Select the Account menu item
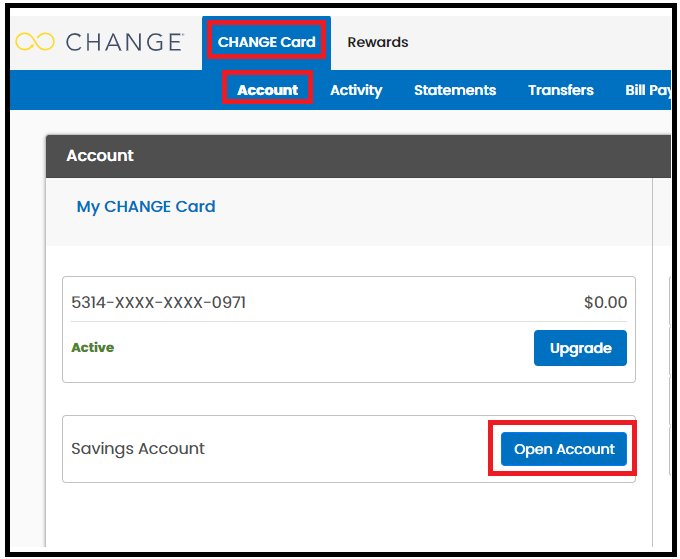This screenshot has width=680, height=559. [268, 90]
